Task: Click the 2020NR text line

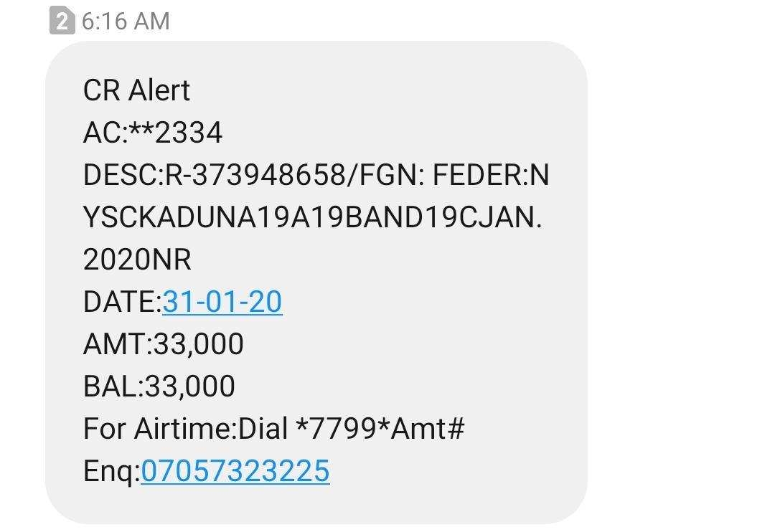Action: coord(137,260)
